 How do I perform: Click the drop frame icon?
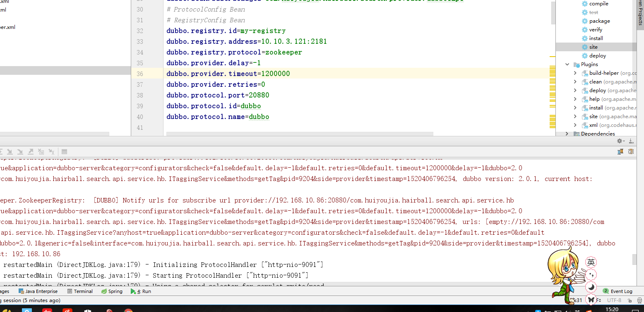point(41,152)
